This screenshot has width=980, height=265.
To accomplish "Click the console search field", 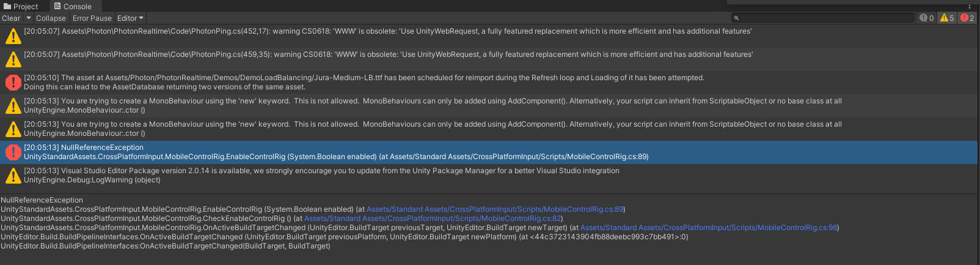I will click(x=826, y=18).
